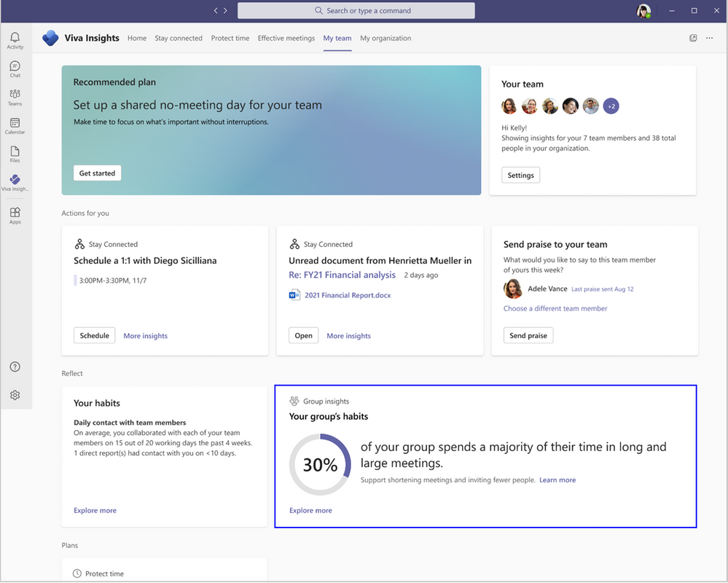Click the pop-out app icon

click(693, 38)
